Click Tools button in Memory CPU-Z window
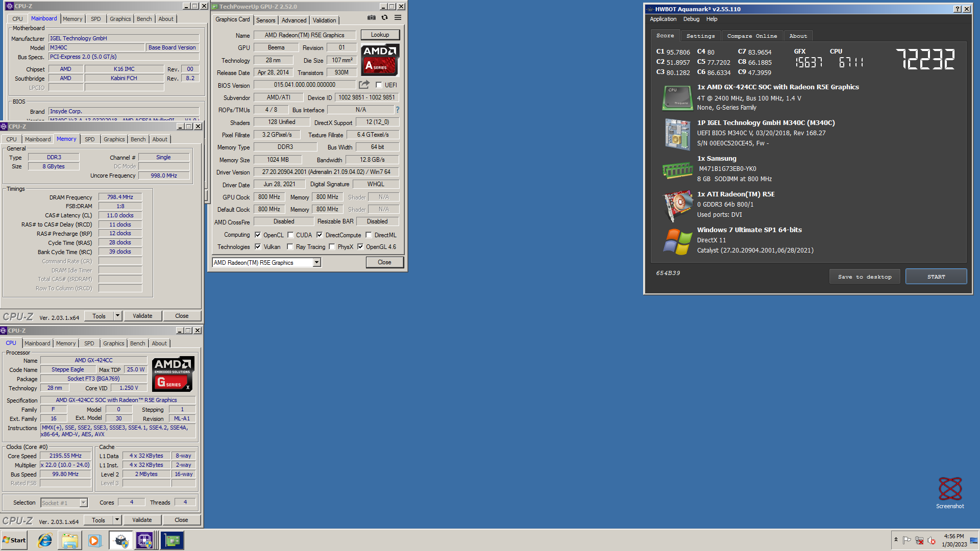 coord(99,316)
